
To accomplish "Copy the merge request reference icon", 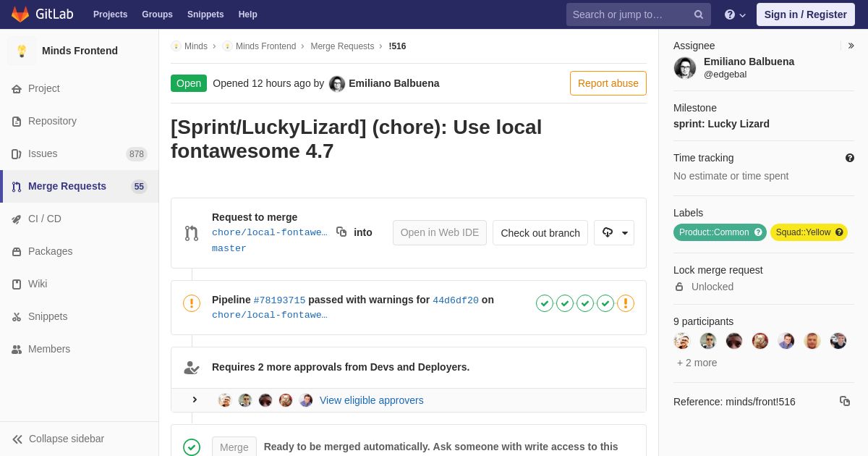I will pos(844,401).
